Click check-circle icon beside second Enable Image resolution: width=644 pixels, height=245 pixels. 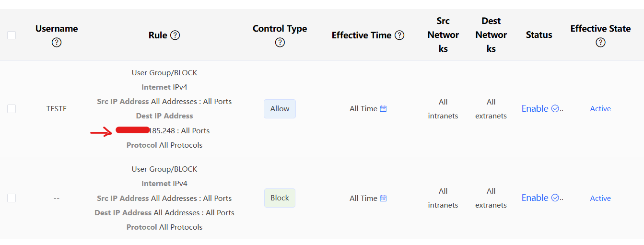(555, 198)
